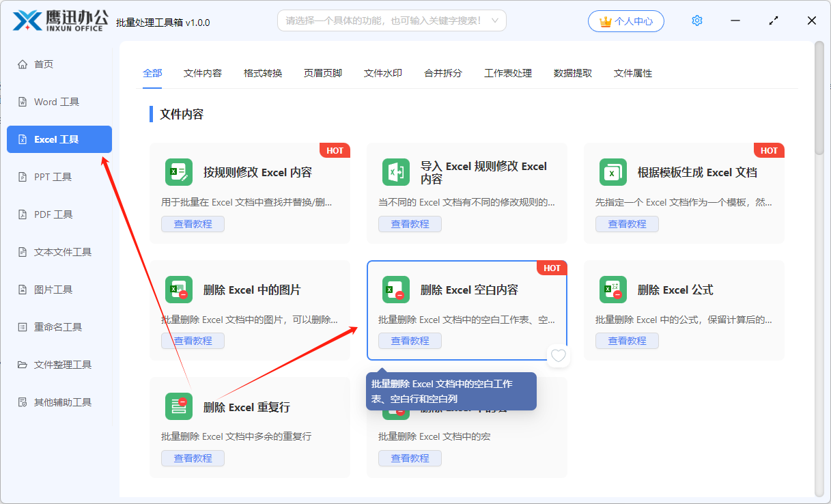The width and height of the screenshot is (831, 504).
Task: Open 个人中心
Action: [625, 20]
